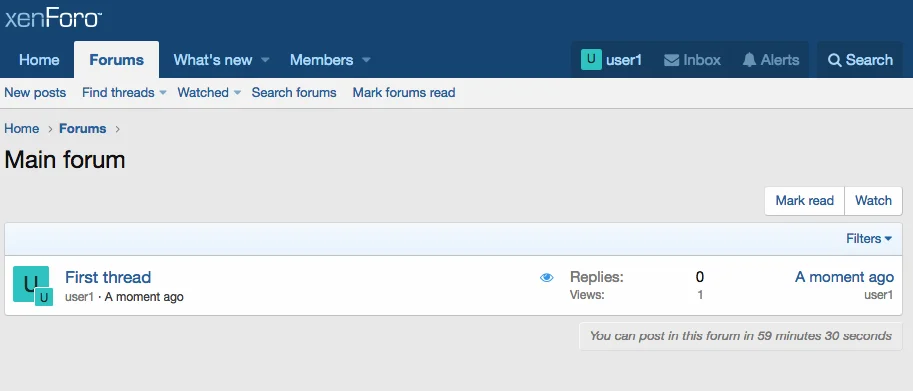Click the small overlapping U avatar badge
The image size is (913, 391).
(x=44, y=297)
